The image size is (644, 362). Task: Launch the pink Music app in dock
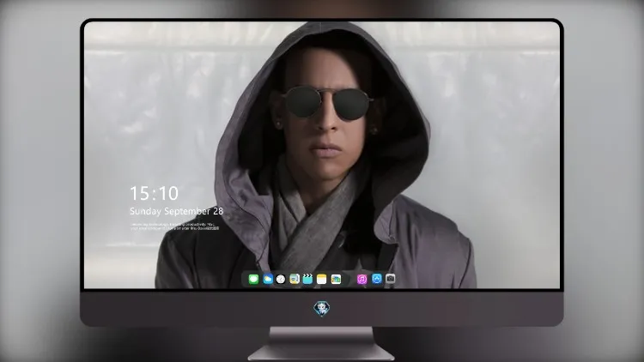pyautogui.click(x=361, y=280)
